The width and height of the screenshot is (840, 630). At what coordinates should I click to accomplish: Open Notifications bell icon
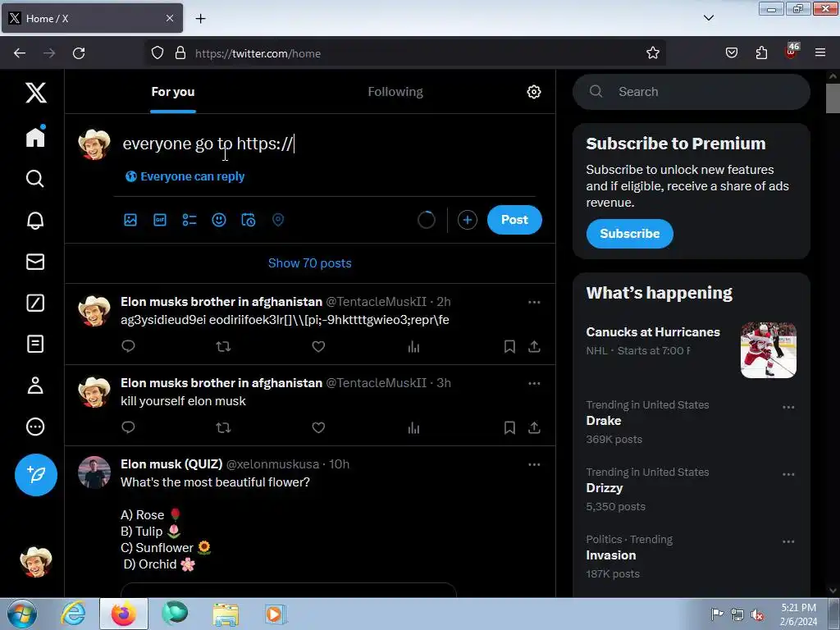(35, 220)
